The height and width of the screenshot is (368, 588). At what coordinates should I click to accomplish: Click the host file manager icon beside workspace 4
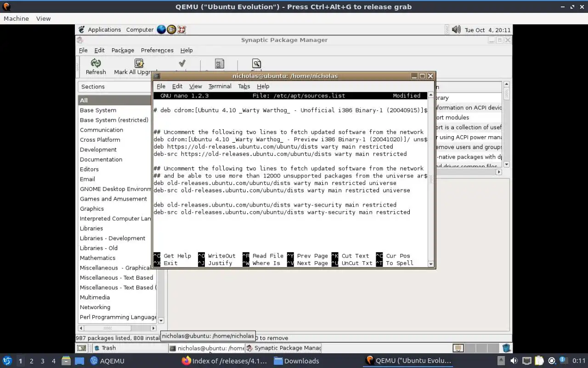click(66, 361)
